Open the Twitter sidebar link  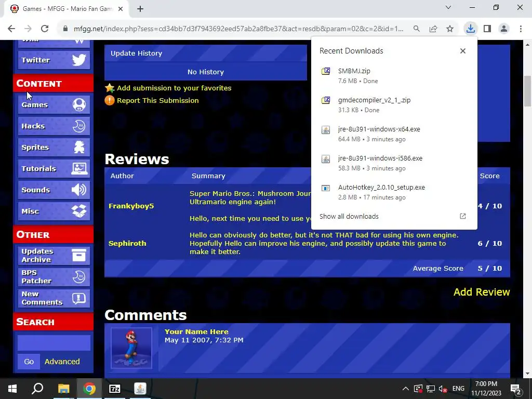54,60
